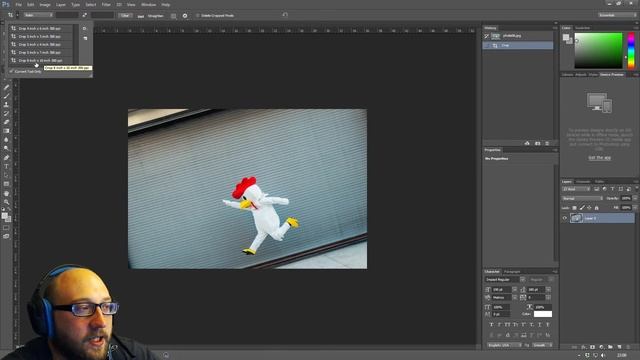640x360 pixels.
Task: Toggle Lock position
Action: coord(589,208)
